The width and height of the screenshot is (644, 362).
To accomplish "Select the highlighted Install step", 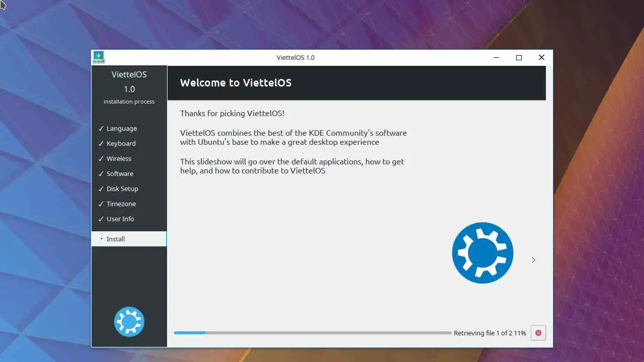I will pos(129,239).
